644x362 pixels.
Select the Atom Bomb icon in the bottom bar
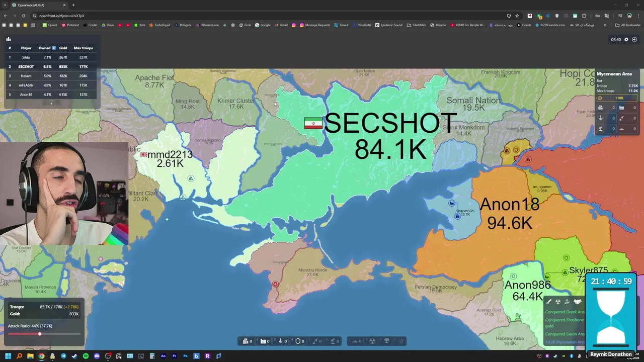click(x=372, y=341)
